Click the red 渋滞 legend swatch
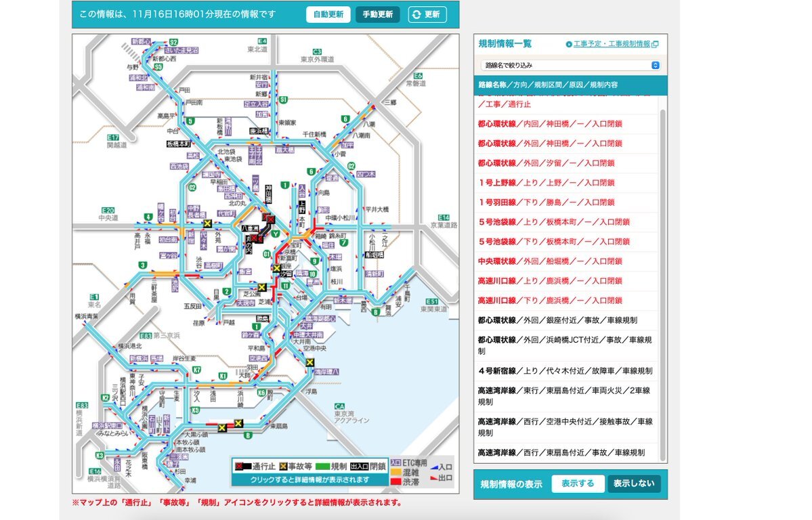The width and height of the screenshot is (812, 520). (396, 481)
